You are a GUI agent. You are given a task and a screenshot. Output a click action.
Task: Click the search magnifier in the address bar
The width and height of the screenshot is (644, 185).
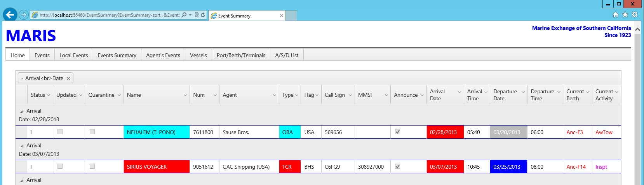(184, 15)
